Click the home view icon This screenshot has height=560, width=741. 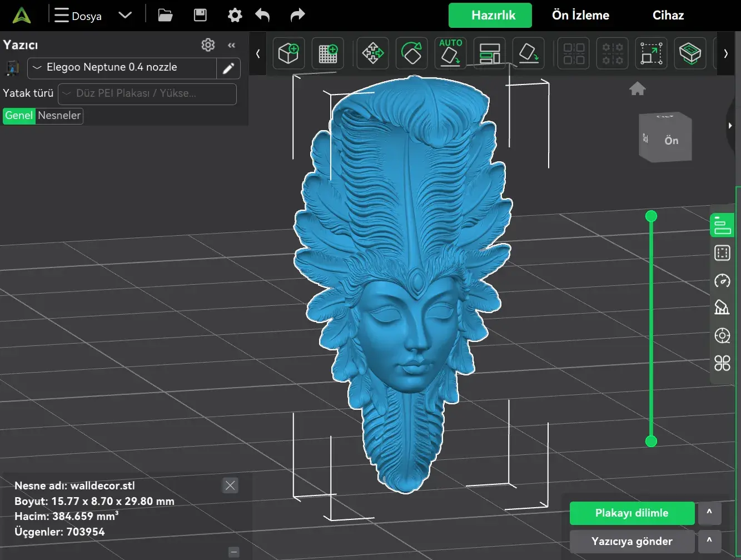pyautogui.click(x=638, y=88)
